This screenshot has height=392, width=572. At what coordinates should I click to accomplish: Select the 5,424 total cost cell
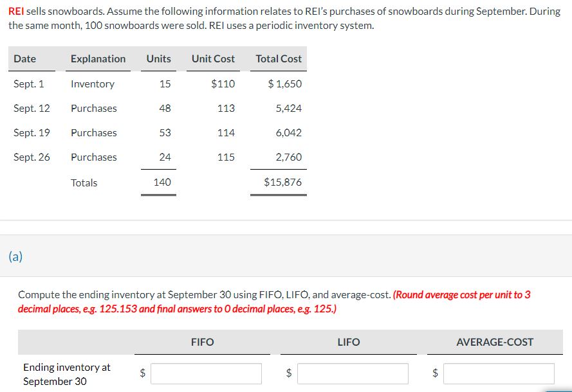[x=288, y=108]
